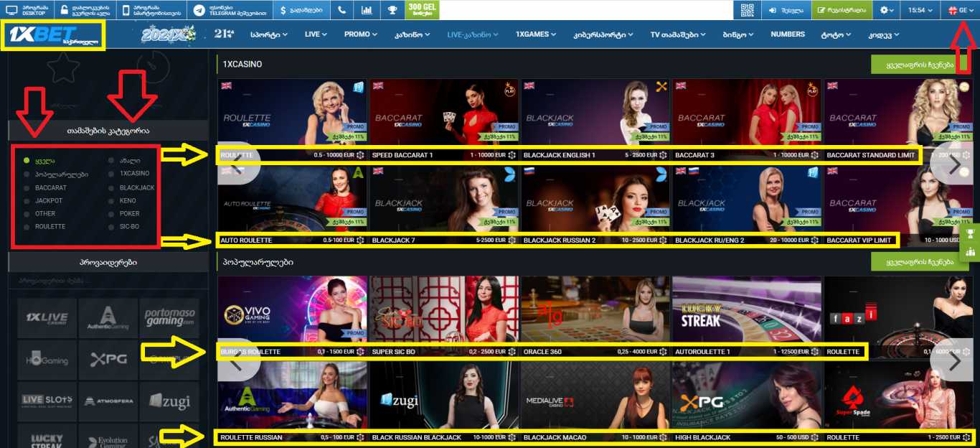980x448 pixels.
Task: Click the green registration button
Action: tap(842, 10)
